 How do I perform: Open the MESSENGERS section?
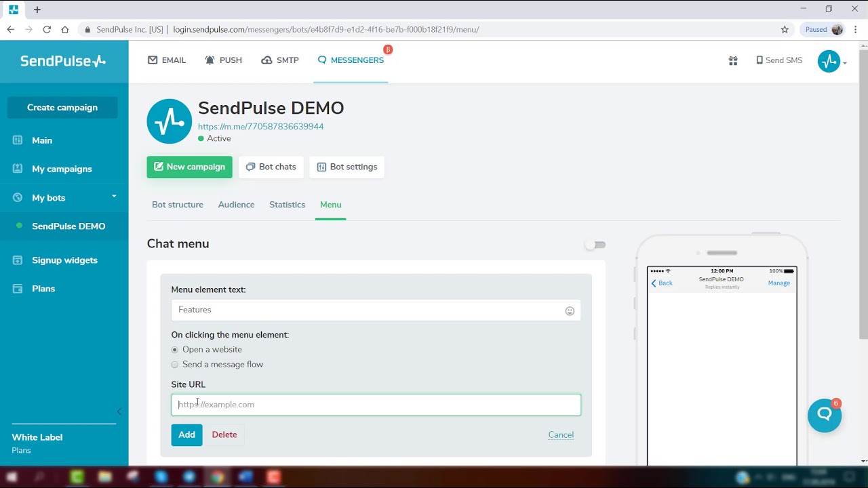click(x=351, y=60)
